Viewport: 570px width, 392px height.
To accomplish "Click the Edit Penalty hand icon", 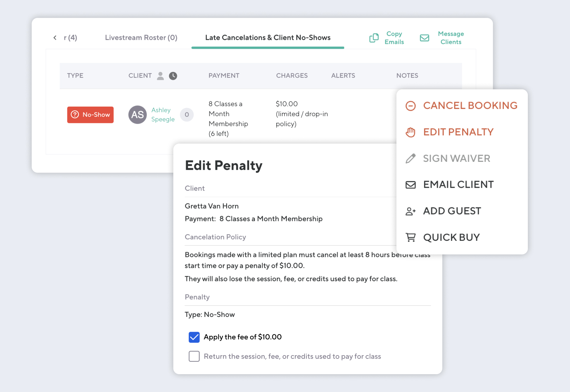I will click(411, 132).
